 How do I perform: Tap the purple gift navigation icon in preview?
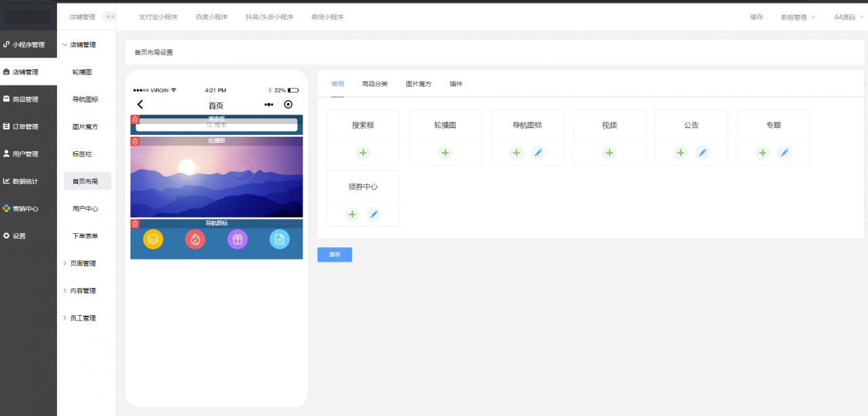(x=237, y=239)
